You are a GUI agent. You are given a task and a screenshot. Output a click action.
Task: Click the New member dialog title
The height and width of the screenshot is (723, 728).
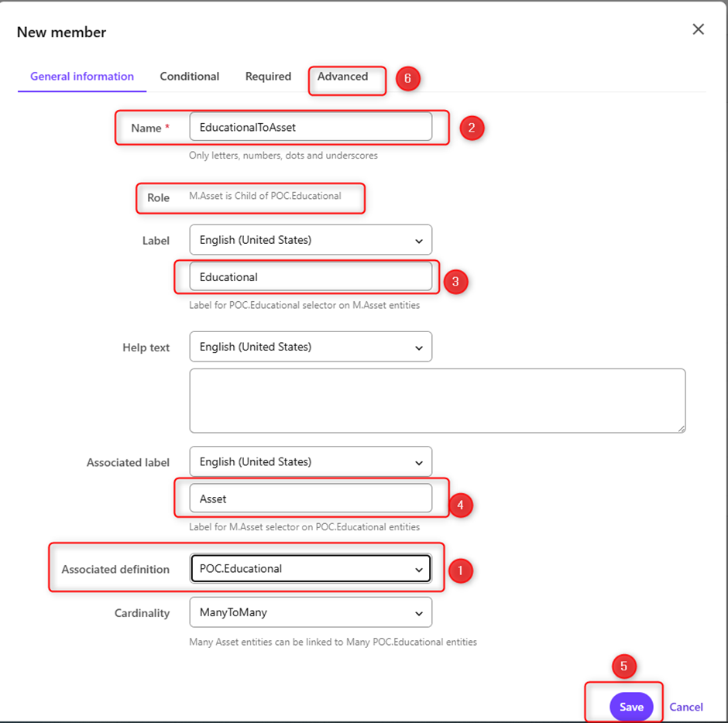[x=61, y=32]
